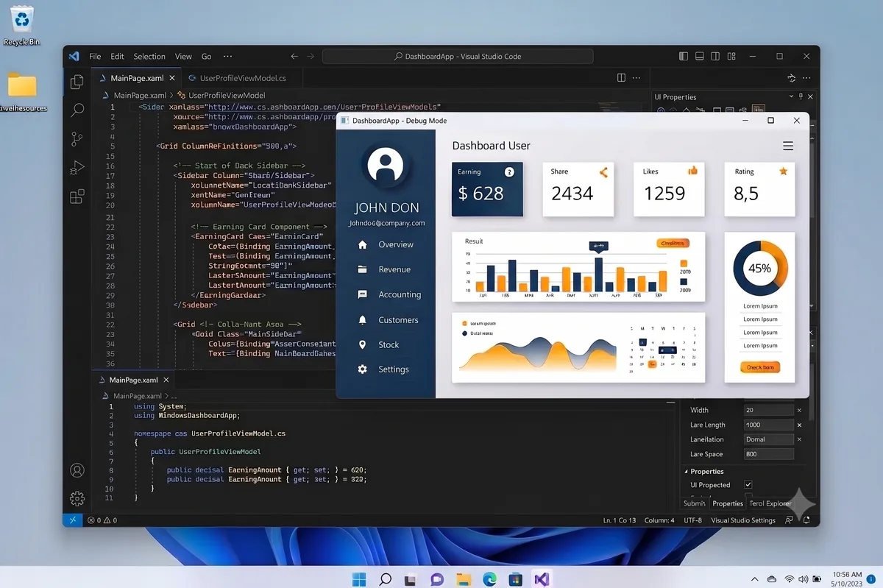Viewport: 883px width, 588px height.
Task: Open the View menu
Action: 183,56
